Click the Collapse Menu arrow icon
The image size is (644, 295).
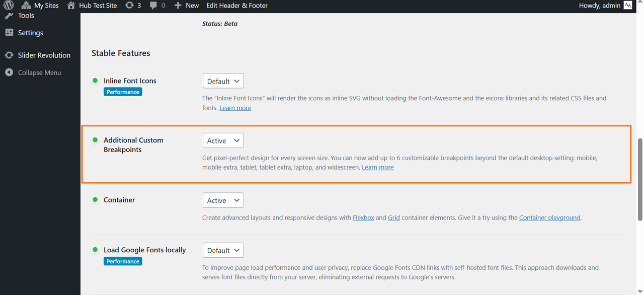[x=9, y=72]
